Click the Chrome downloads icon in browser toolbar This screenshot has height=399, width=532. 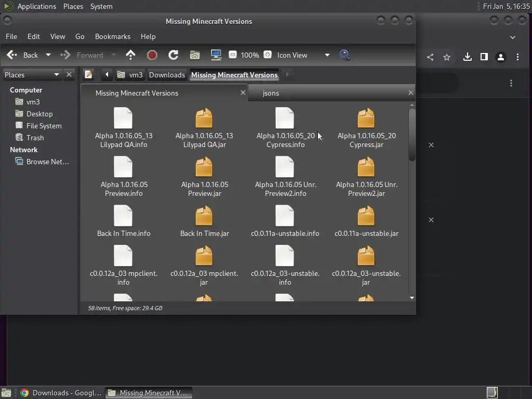[x=467, y=57]
